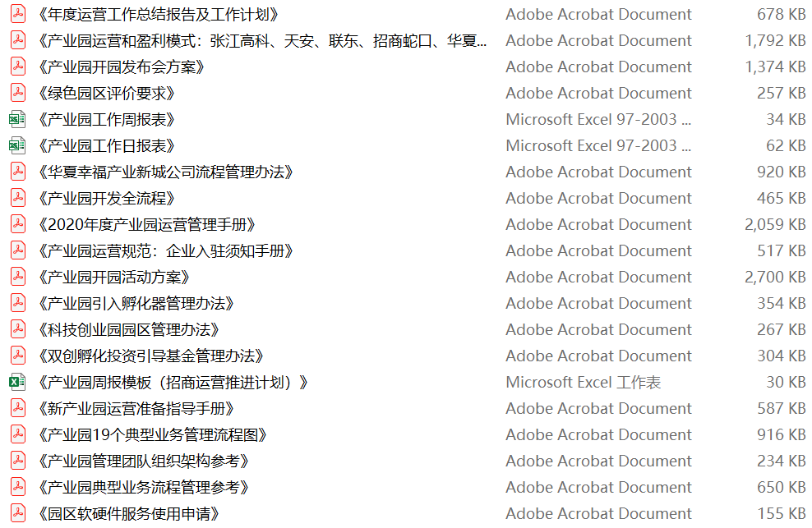
Task: Click PDF icon of 《产业园运营和盈利模式》 file
Action: [18, 40]
